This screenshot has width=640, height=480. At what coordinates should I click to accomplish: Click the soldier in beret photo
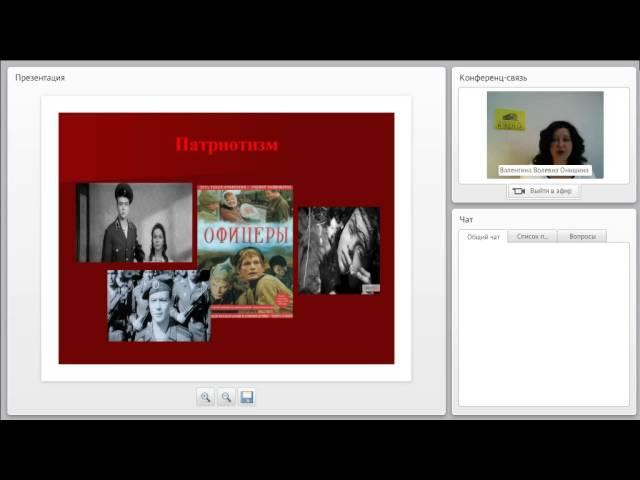point(159,305)
